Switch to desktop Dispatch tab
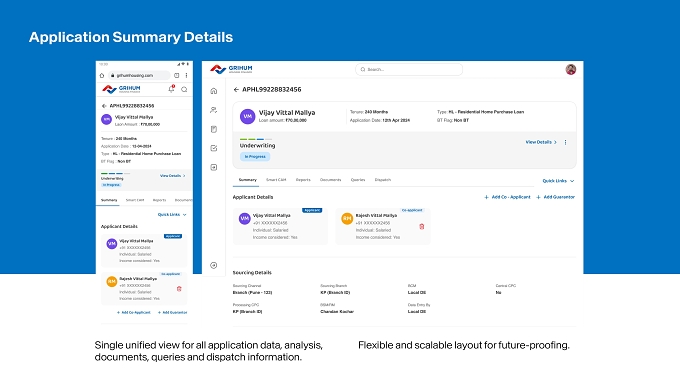680x383 pixels. 383,180
